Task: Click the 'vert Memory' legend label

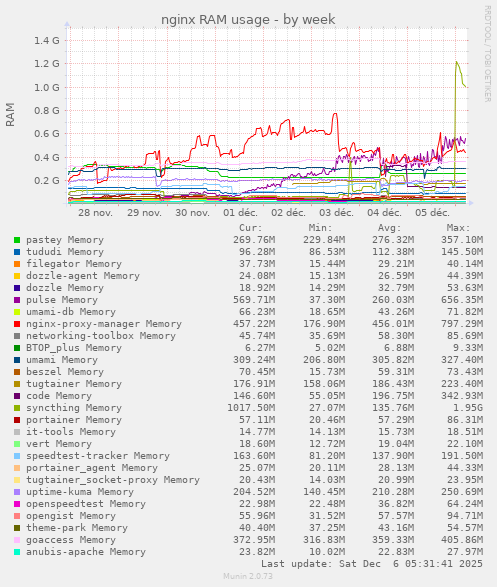Action: 59,444
